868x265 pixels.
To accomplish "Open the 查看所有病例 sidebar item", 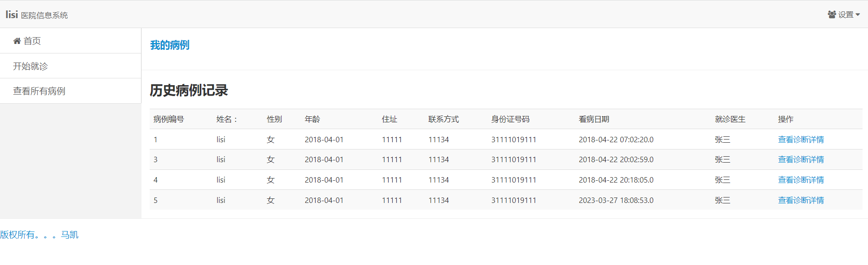I will 71,91.
